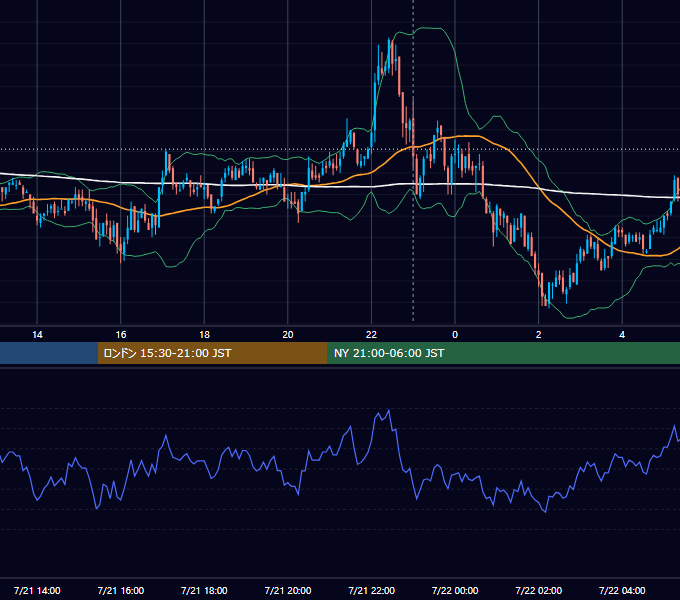Image resolution: width=680 pixels, height=600 pixels.
Task: Click hour label 14 on the price axis
Action: pos(37,335)
